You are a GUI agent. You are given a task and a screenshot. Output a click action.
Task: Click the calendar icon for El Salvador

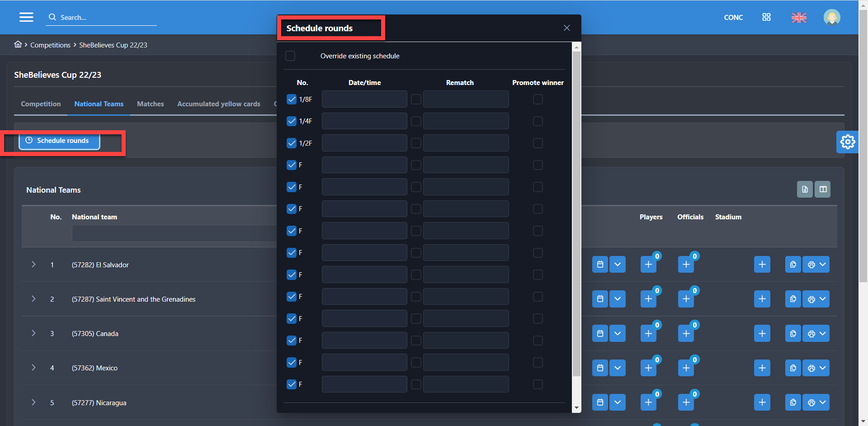tap(600, 265)
